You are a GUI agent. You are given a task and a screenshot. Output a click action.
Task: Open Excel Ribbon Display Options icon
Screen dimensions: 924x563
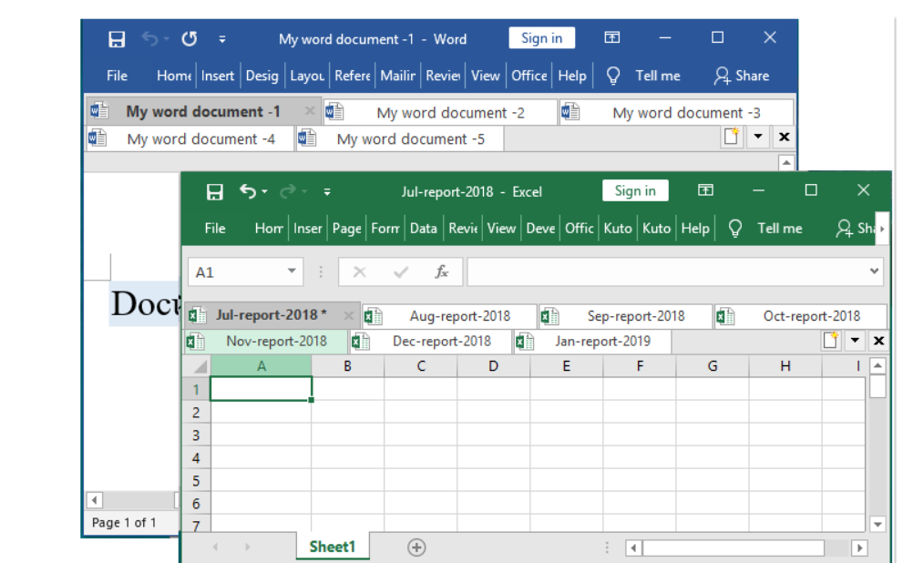point(705,190)
